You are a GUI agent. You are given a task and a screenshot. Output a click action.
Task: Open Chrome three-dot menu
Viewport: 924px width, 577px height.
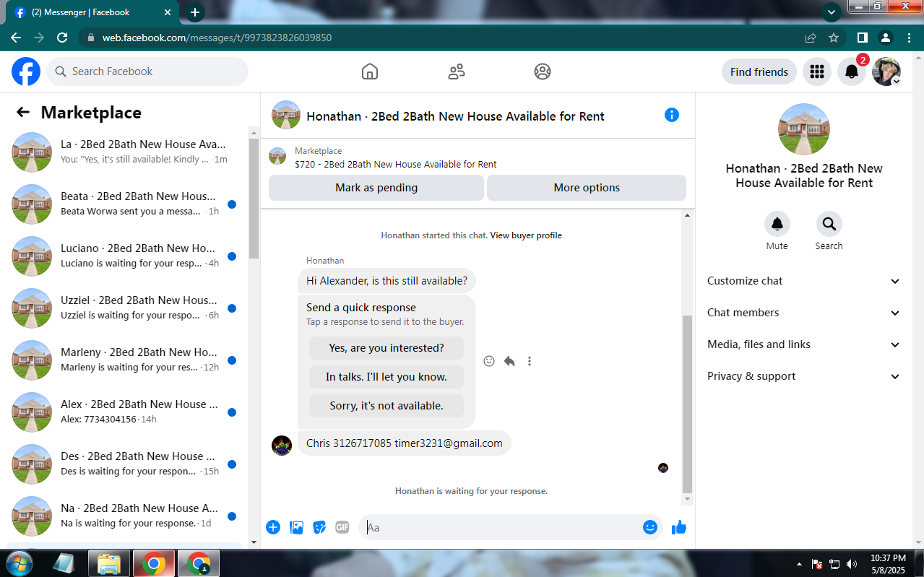[909, 38]
